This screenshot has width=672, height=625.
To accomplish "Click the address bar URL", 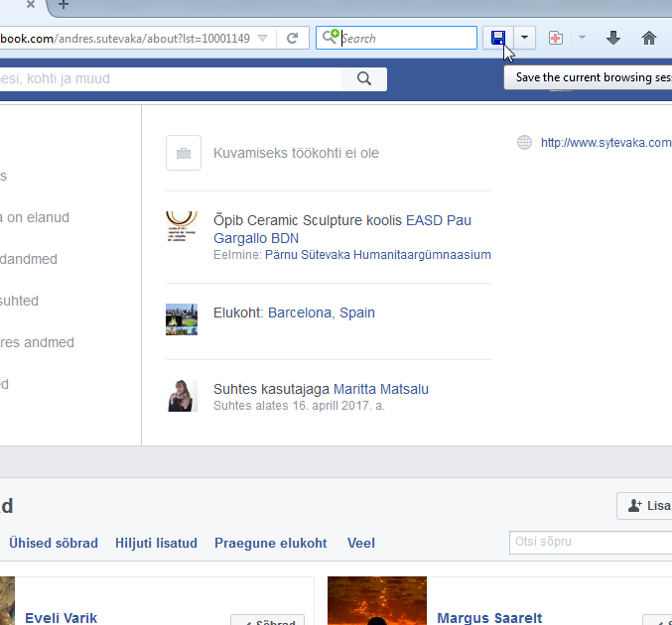I will click(x=125, y=39).
